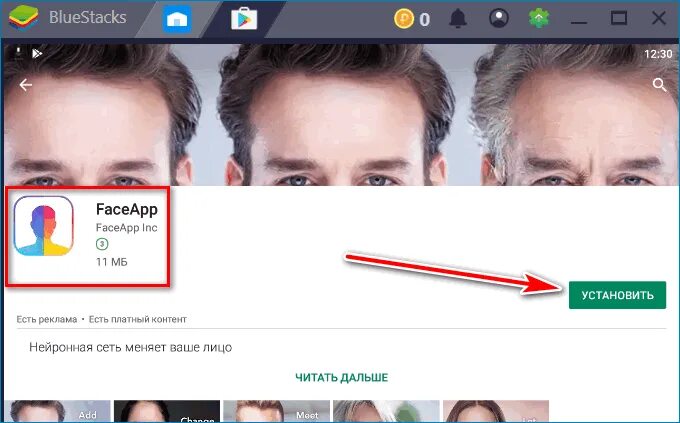Open the 'Add' screenshot thumbnail
This screenshot has width=680, height=423.
[x=57, y=410]
